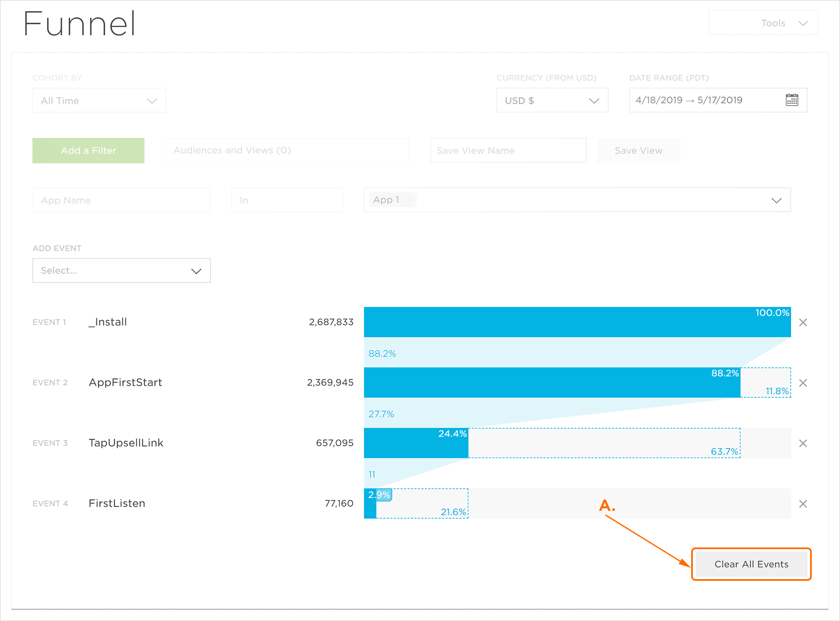The image size is (840, 621).
Task: Click the 100.0% _Install funnel bar
Action: click(577, 322)
